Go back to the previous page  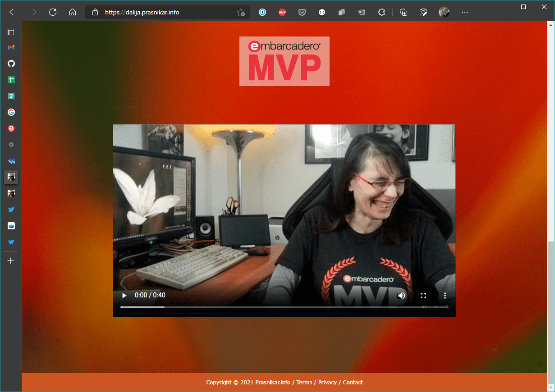tap(13, 12)
